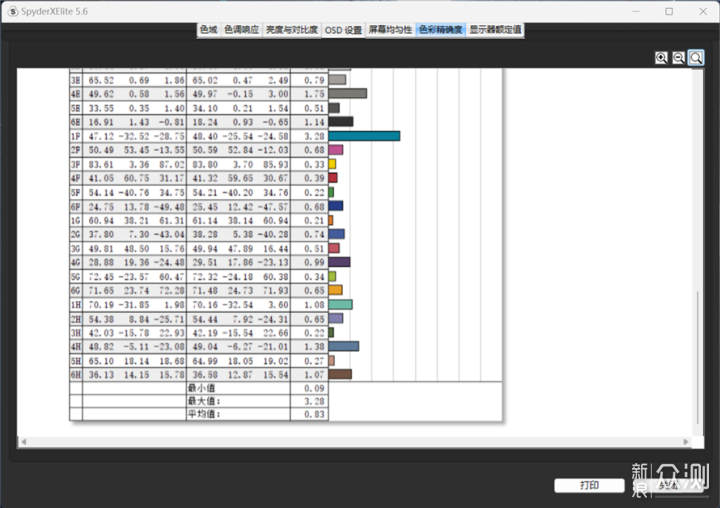Click the gray bar for patch 4E
720x508 pixels.
348,94
